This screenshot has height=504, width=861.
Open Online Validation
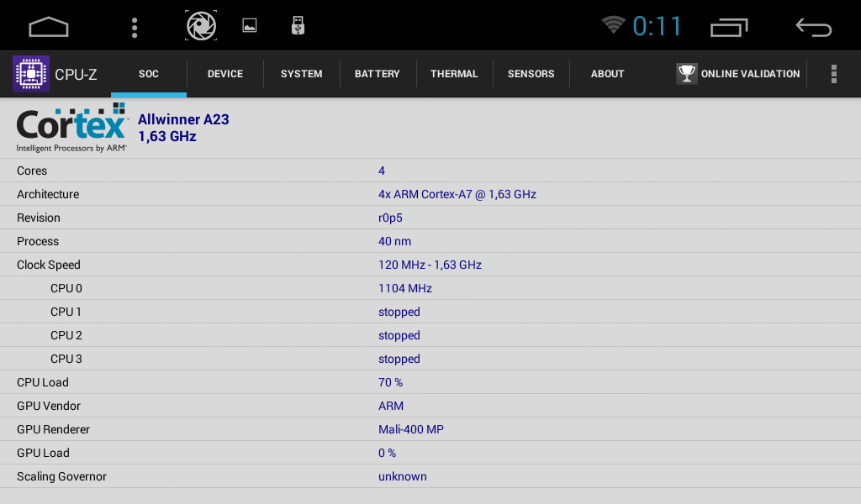click(x=738, y=73)
